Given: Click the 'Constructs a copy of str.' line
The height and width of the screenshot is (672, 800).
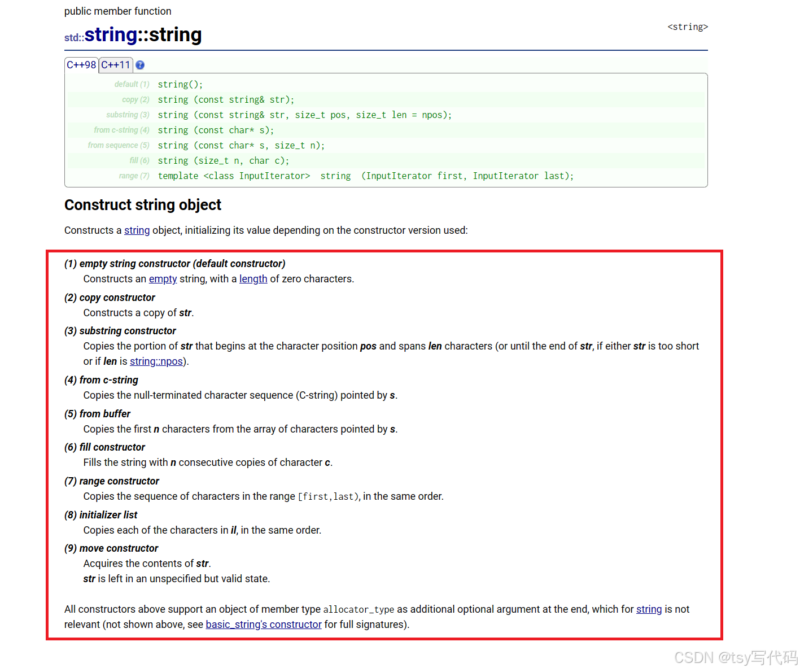Looking at the screenshot, I should (x=139, y=313).
